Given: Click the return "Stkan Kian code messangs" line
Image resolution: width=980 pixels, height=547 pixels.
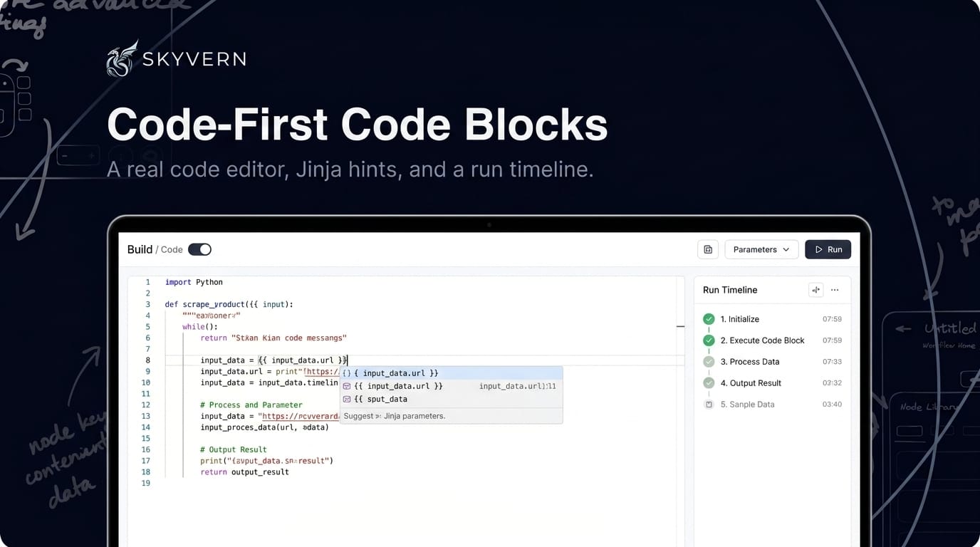Looking at the screenshot, I should click(273, 338).
